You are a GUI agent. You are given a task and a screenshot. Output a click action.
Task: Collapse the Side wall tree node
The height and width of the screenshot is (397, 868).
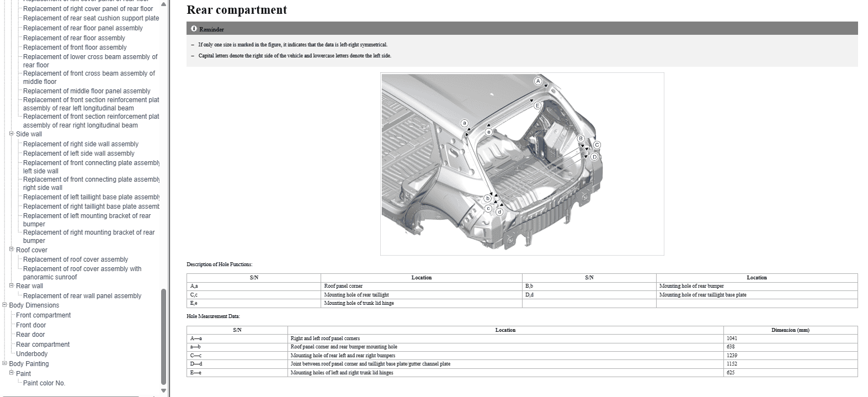(12, 134)
